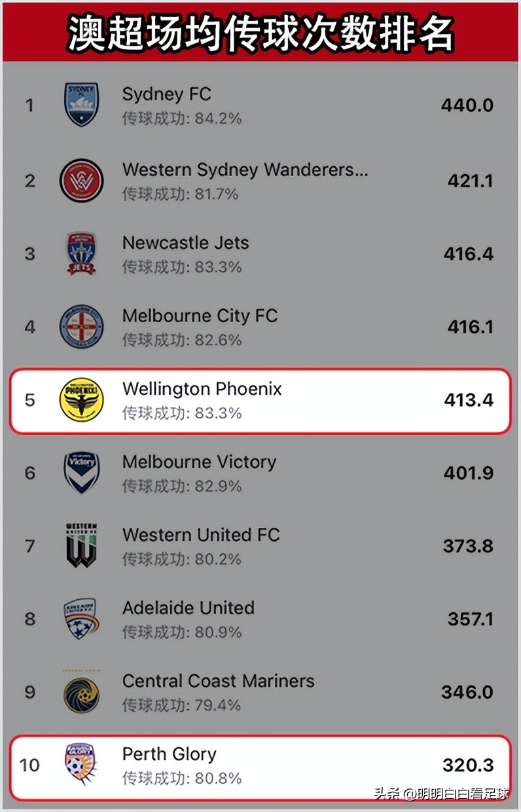This screenshot has width=521, height=812.
Task: Open Western Sydney Wanderers team link
Action: 245,170
